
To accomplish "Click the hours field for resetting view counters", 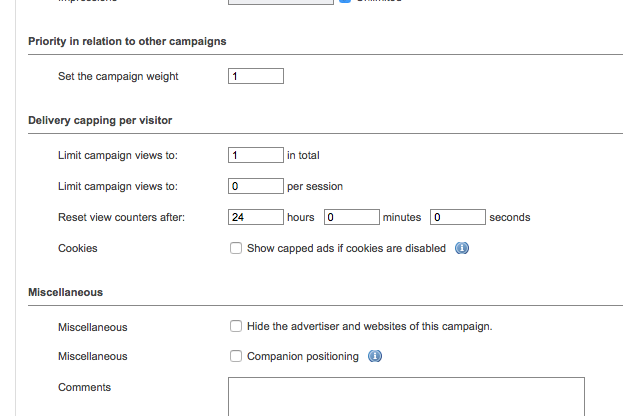I will tap(256, 217).
